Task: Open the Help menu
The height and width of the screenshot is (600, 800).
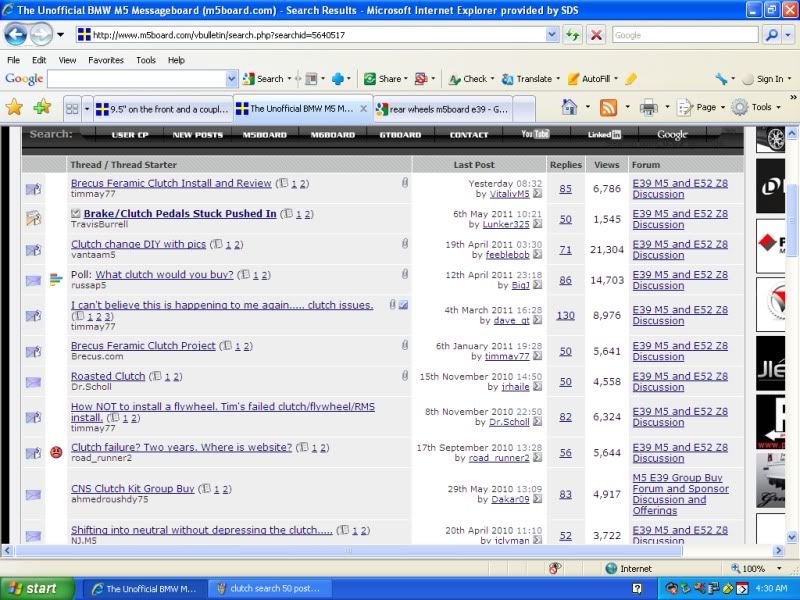Action: tap(176, 60)
